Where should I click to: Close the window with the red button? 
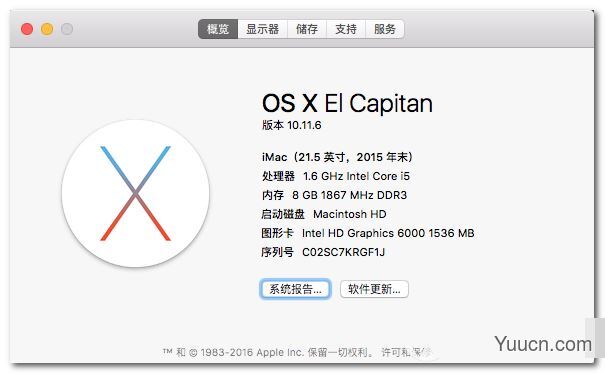click(x=27, y=29)
